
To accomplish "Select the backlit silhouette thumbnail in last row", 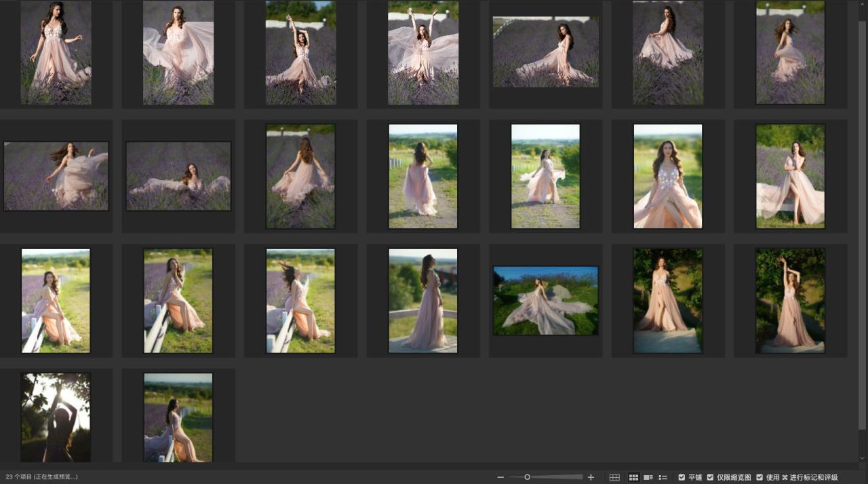I will point(56,417).
